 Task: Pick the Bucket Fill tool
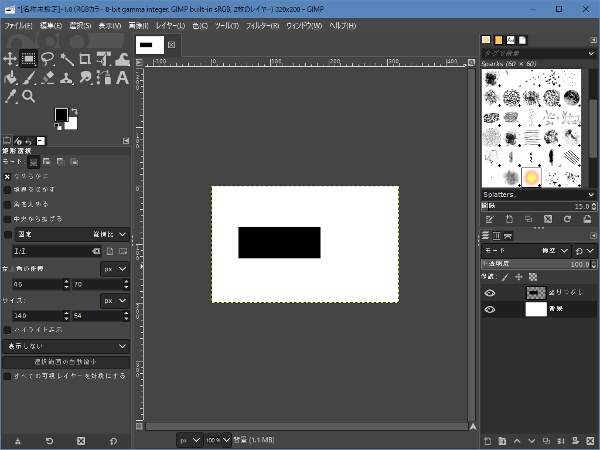(11, 77)
